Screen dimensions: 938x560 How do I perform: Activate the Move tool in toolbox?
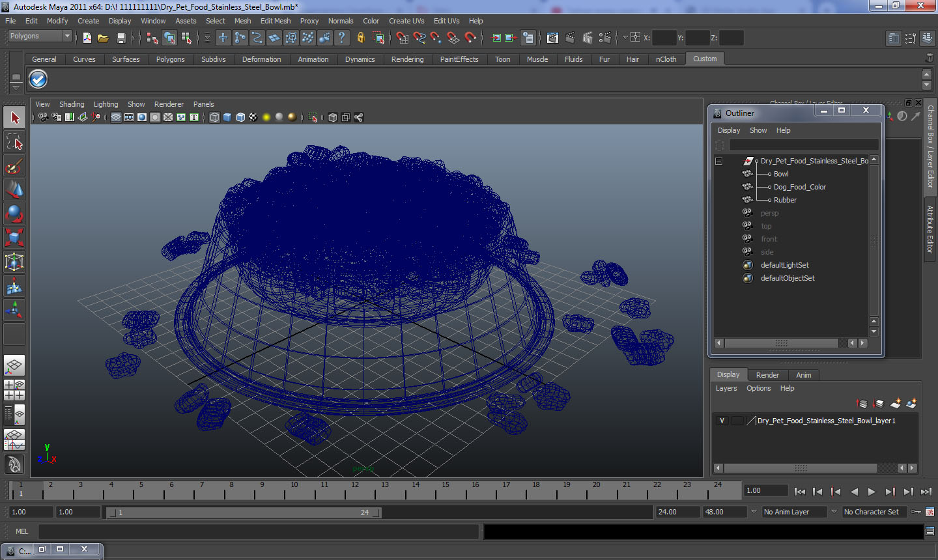pyautogui.click(x=14, y=189)
